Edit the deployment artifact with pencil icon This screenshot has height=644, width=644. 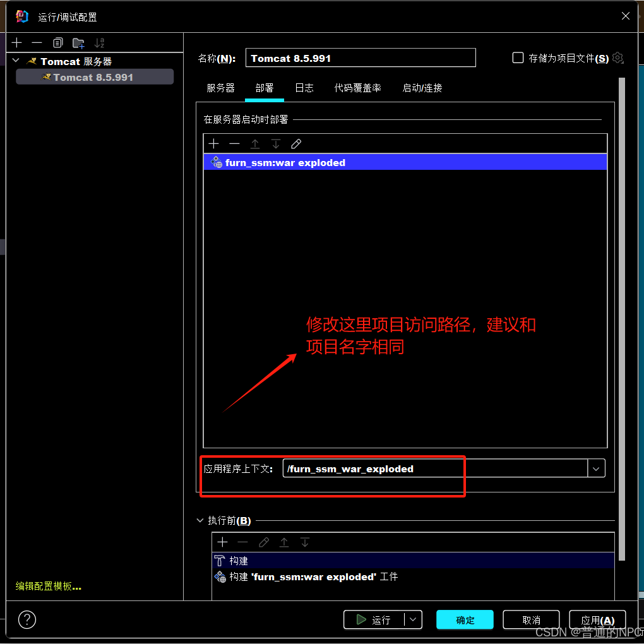click(x=295, y=143)
